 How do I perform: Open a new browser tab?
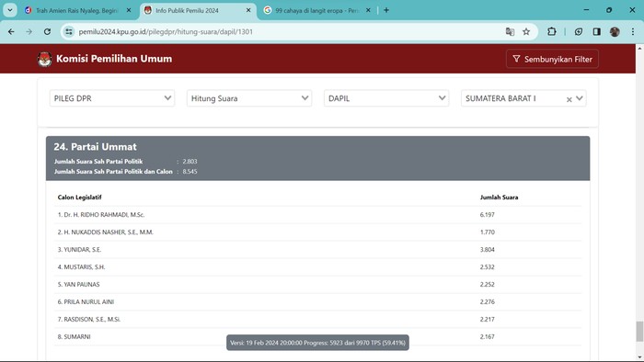(386, 10)
